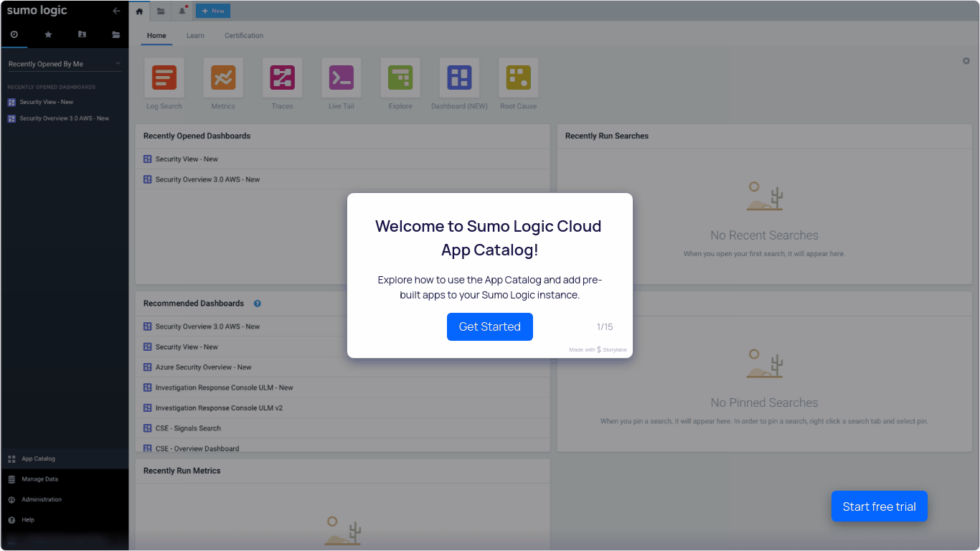Image resolution: width=980 pixels, height=551 pixels.
Task: Click the Recommended Dashboards info icon
Action: (258, 303)
